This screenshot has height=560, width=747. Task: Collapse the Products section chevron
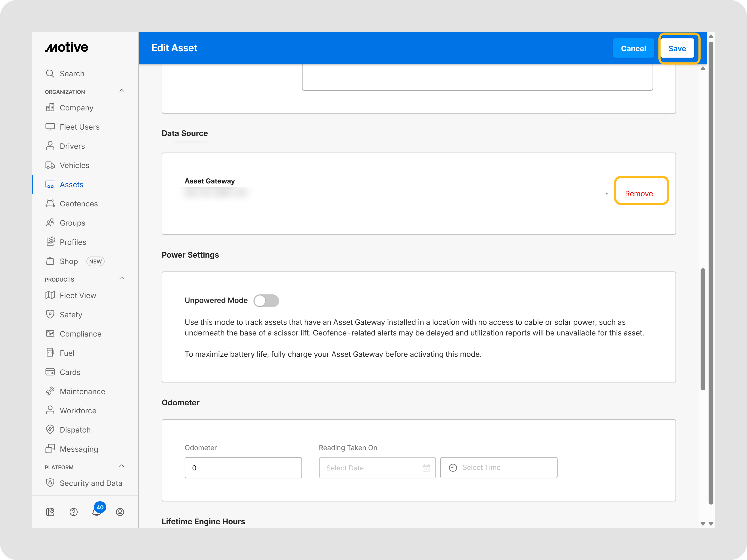(x=122, y=278)
